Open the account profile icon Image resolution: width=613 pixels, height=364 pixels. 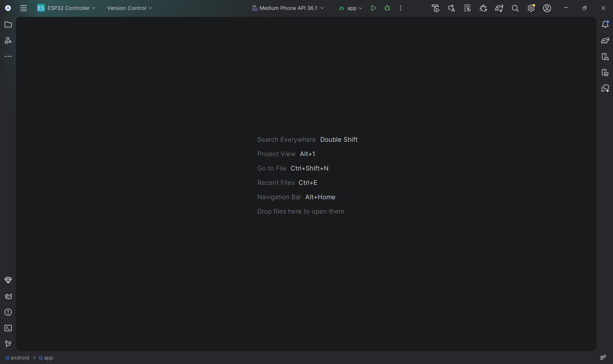point(547,8)
